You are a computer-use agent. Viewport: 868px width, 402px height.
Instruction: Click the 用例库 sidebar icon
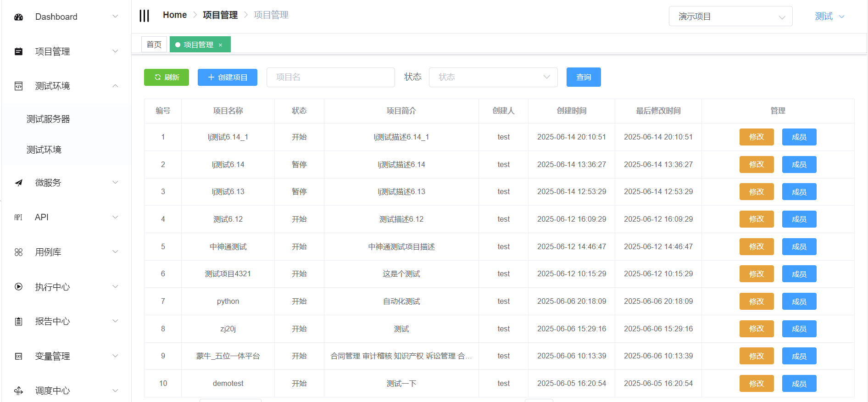click(18, 252)
